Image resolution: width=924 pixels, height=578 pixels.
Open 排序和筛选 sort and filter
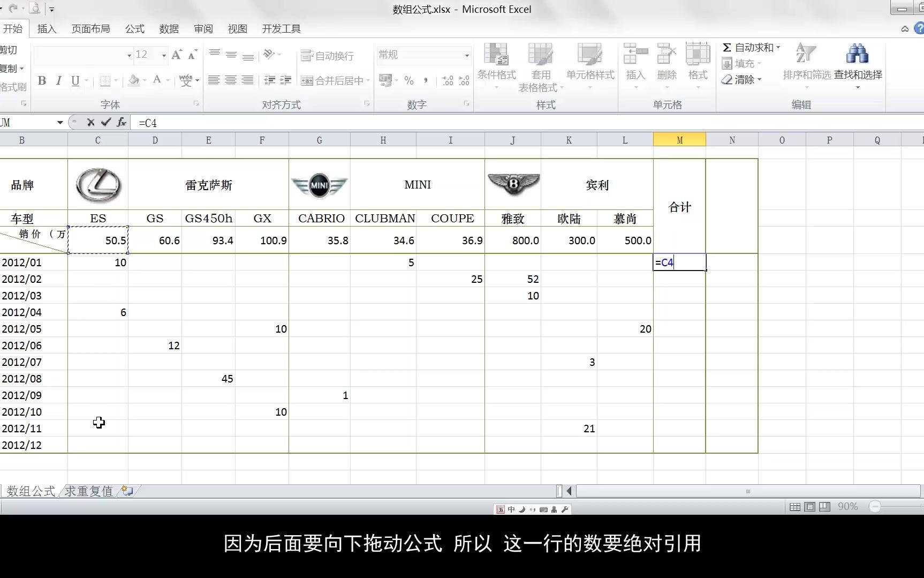(807, 67)
